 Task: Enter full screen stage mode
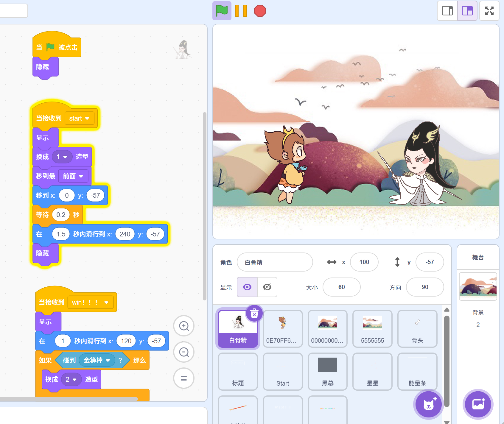pyautogui.click(x=489, y=11)
